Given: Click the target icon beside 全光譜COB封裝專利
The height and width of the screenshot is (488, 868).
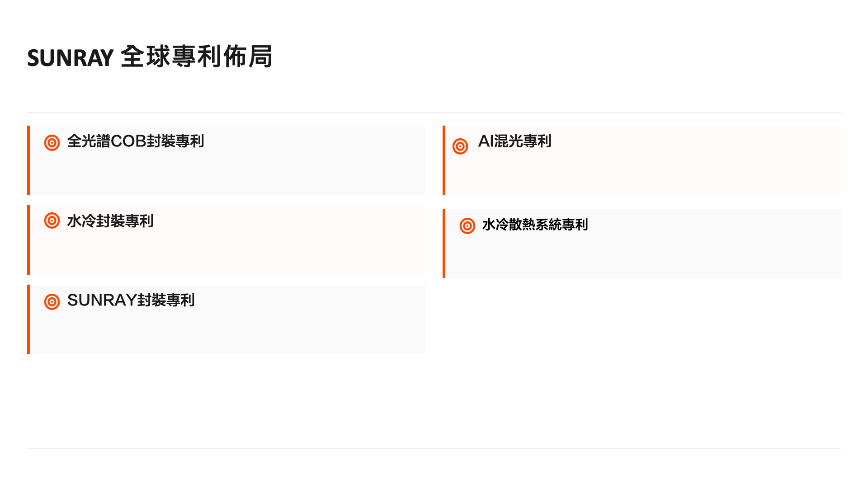Looking at the screenshot, I should click(x=52, y=143).
